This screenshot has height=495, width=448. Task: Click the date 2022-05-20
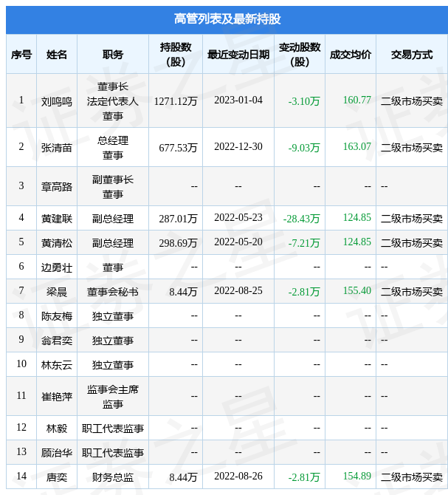(238, 242)
